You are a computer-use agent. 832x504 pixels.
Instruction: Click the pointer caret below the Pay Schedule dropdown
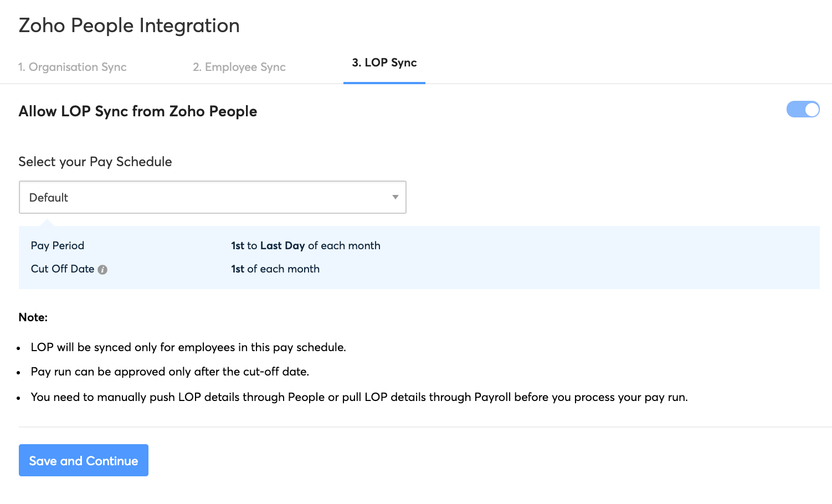click(x=48, y=222)
